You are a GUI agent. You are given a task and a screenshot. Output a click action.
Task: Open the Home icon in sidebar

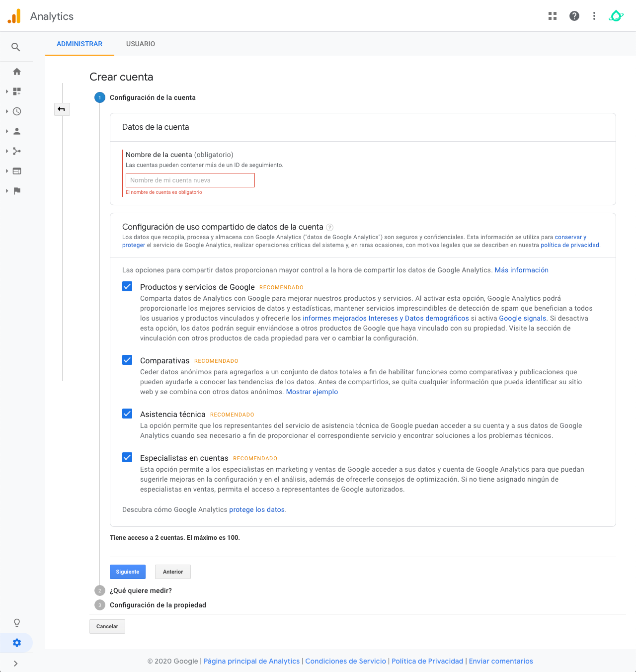17,72
